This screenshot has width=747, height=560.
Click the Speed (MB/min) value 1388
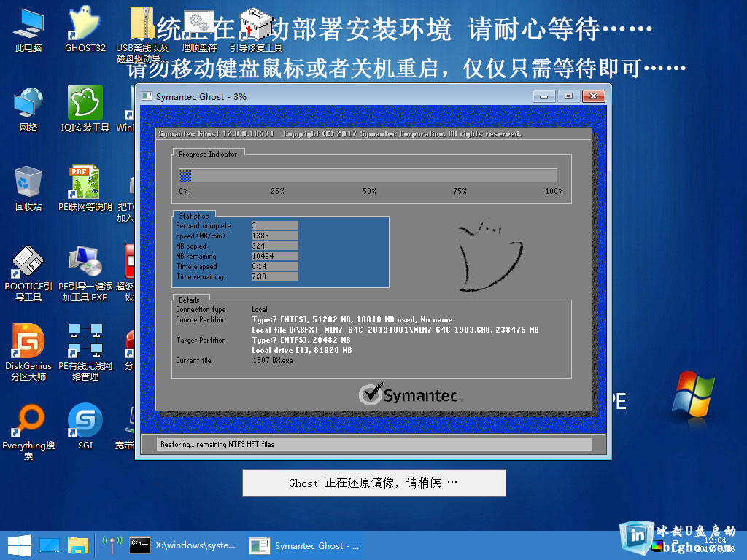click(275, 236)
